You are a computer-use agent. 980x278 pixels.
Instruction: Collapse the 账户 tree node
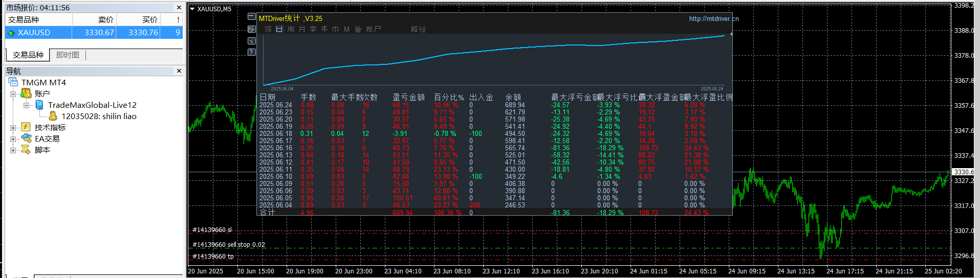click(x=13, y=94)
